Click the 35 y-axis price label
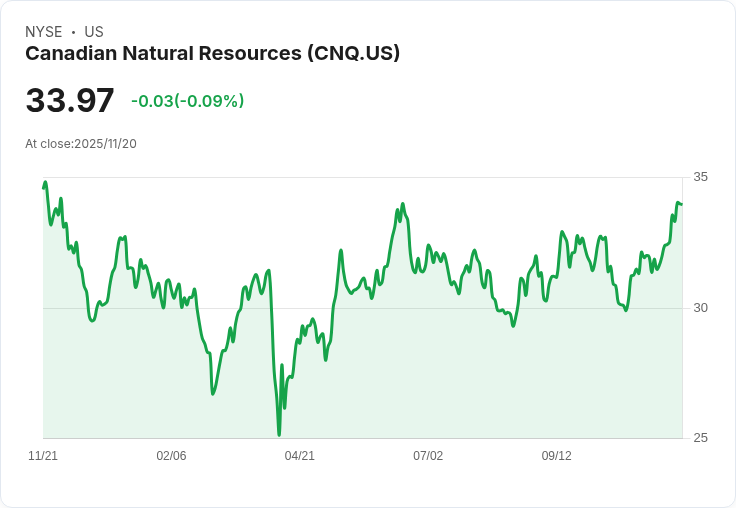The height and width of the screenshot is (508, 736). coord(700,177)
